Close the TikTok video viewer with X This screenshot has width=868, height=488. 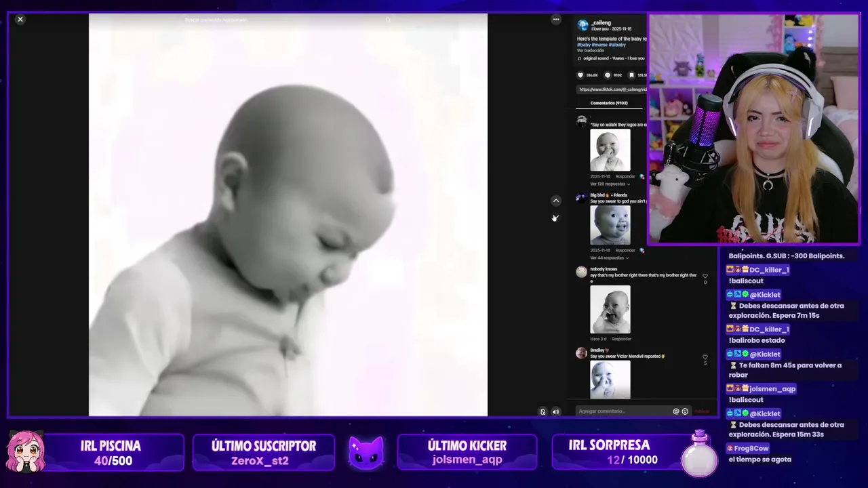click(20, 19)
